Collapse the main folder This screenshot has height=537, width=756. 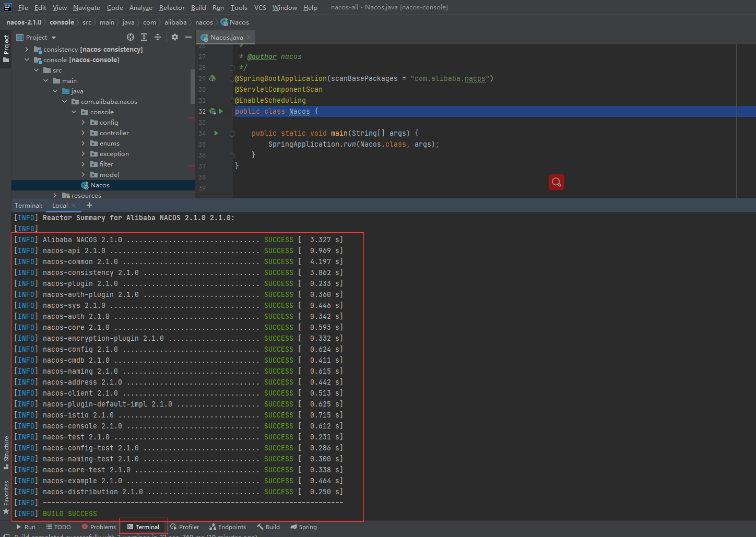click(46, 80)
